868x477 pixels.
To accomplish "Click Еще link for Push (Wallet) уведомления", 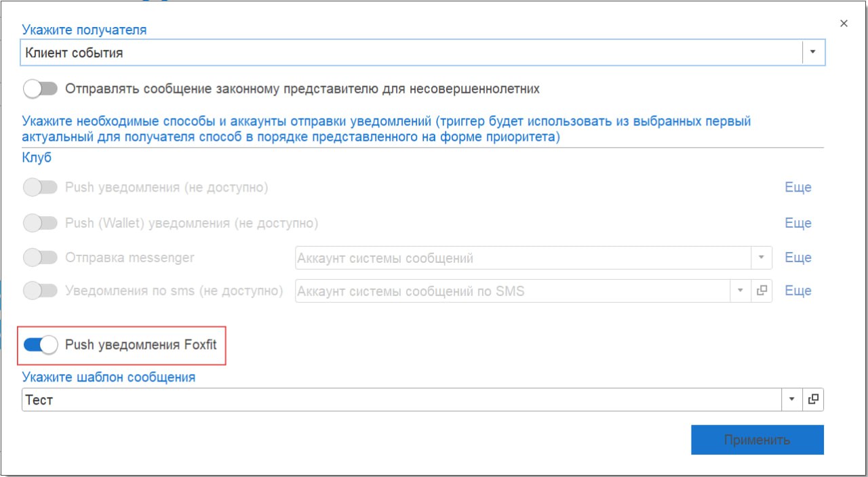I will pyautogui.click(x=798, y=223).
